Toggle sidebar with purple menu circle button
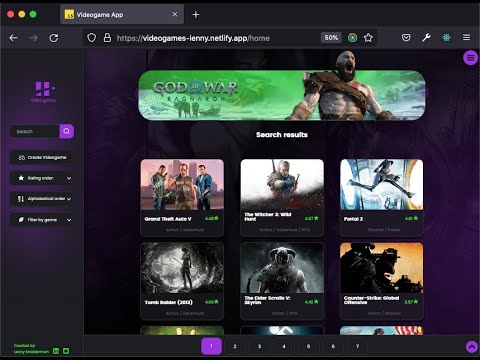Viewport: 480px width, 360px height. pos(470,58)
